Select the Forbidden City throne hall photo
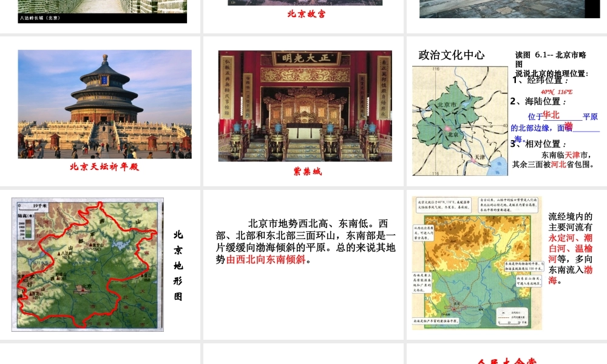 click(x=305, y=106)
